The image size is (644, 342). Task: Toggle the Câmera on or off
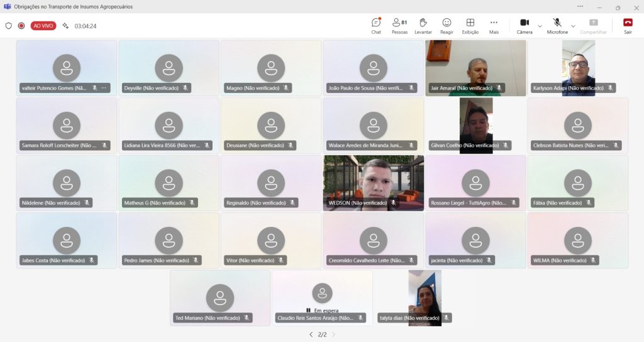coord(524,25)
